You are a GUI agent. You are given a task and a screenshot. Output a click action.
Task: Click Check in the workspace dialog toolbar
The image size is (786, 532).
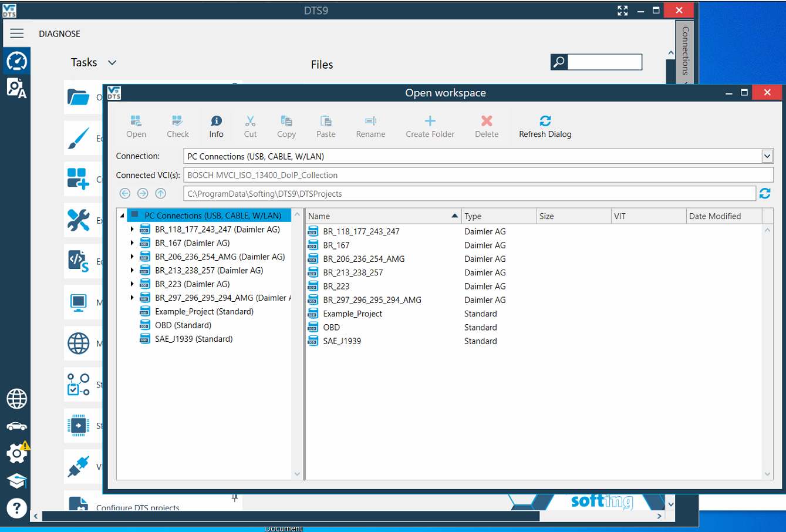click(178, 127)
